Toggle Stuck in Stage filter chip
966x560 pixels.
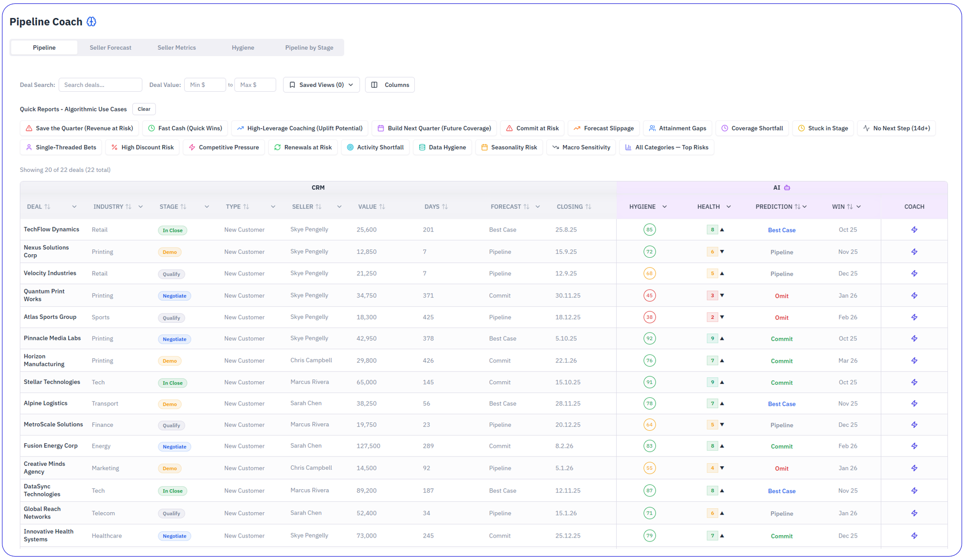(823, 128)
